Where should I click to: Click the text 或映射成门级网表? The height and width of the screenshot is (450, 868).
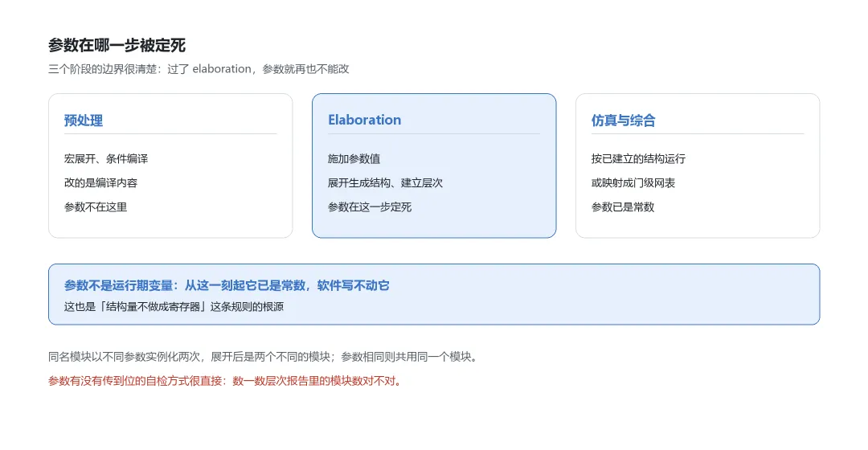(633, 183)
